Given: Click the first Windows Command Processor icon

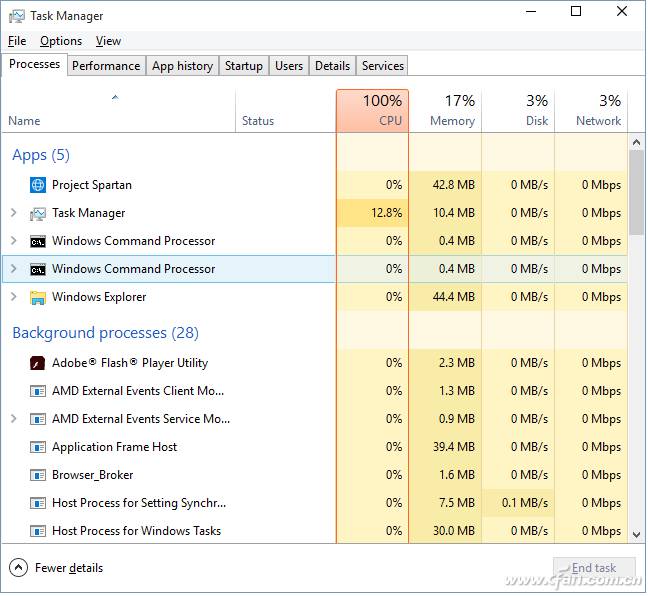Looking at the screenshot, I should tap(38, 241).
